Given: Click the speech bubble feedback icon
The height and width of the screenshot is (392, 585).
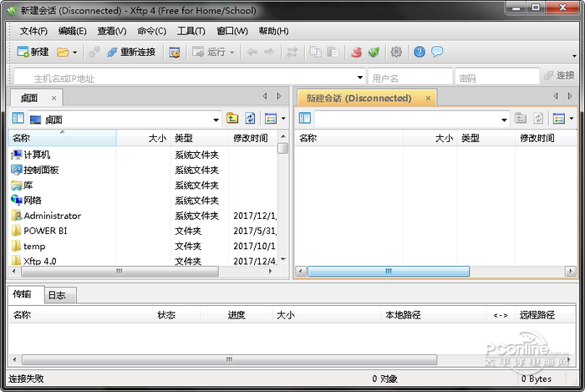Looking at the screenshot, I should coord(437,52).
